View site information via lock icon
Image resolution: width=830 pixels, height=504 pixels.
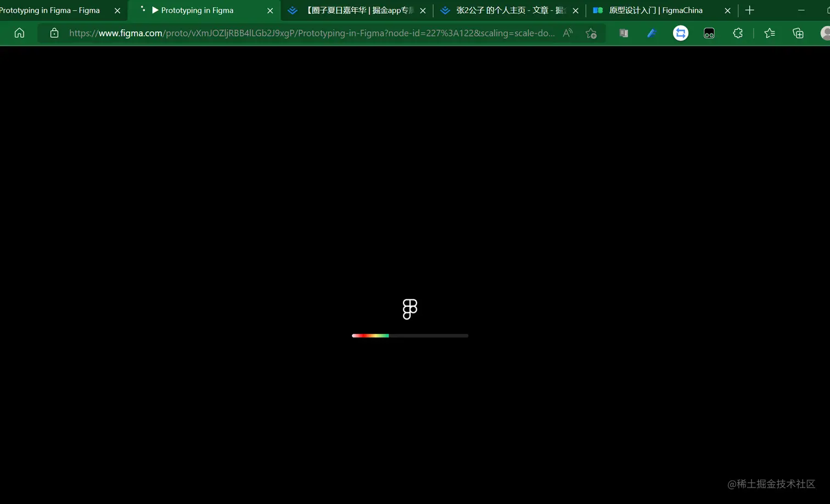coord(54,33)
